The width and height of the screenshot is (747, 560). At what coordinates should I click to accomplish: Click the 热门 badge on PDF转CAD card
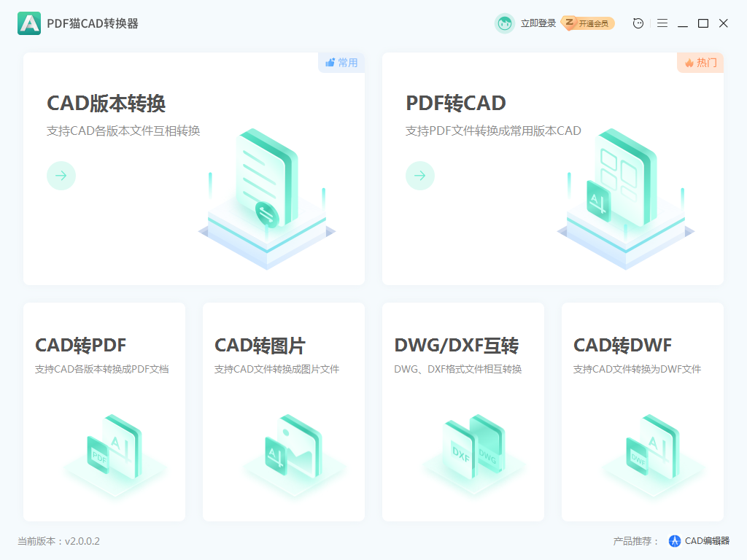[x=700, y=63]
